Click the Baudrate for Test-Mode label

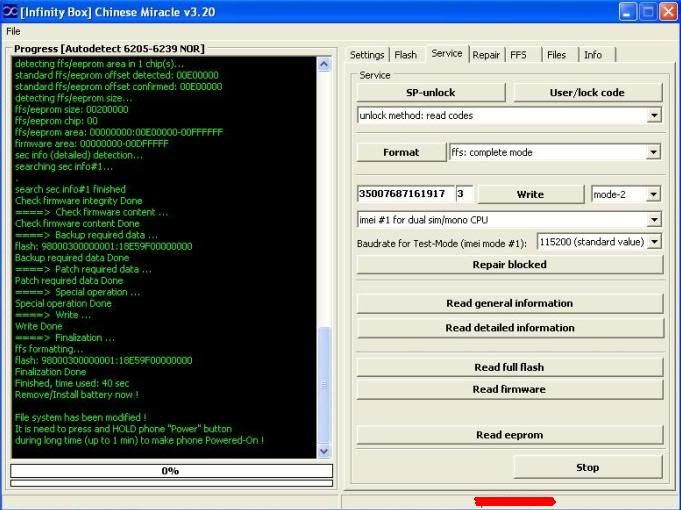click(x=442, y=244)
